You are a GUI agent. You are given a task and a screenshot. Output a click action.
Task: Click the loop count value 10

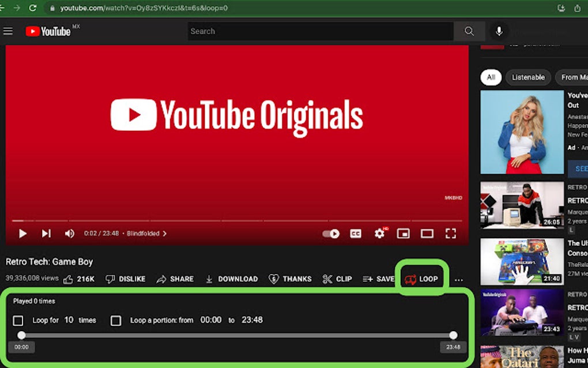click(69, 320)
